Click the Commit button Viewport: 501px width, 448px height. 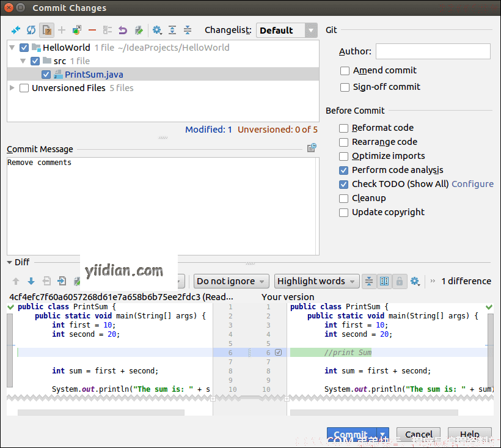351,435
